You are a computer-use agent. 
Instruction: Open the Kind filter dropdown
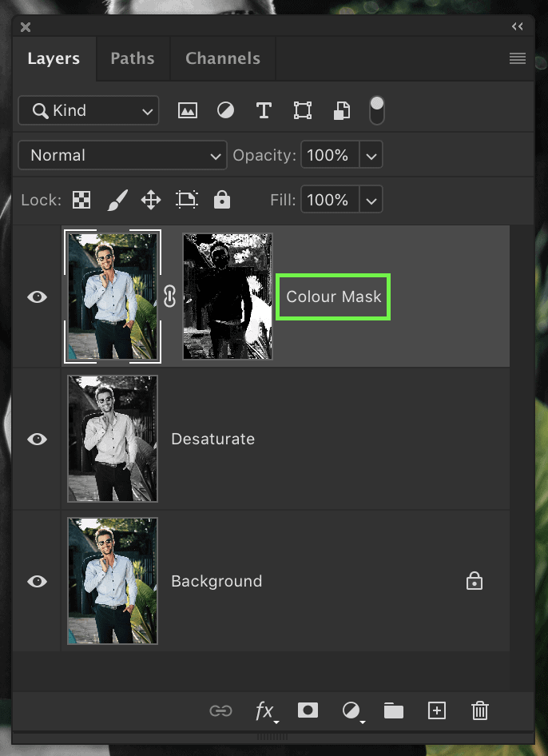[x=89, y=110]
